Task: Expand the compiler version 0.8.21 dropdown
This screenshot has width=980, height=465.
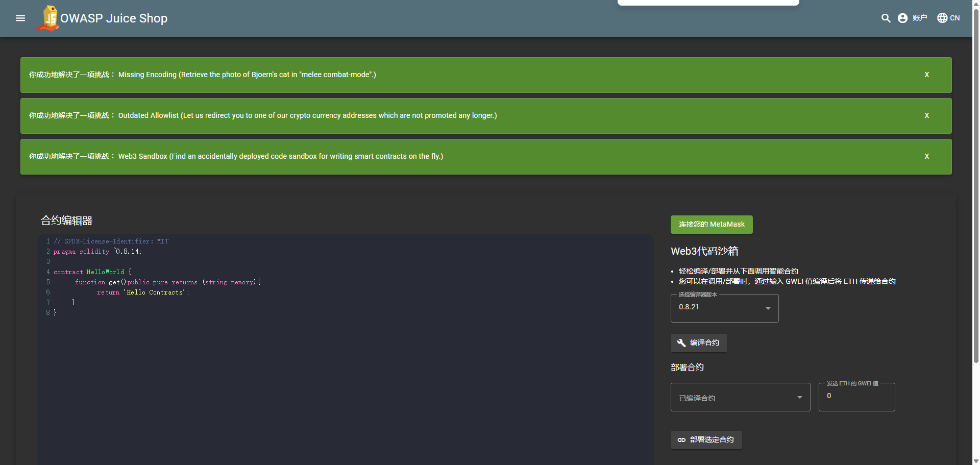Action: pyautogui.click(x=768, y=308)
